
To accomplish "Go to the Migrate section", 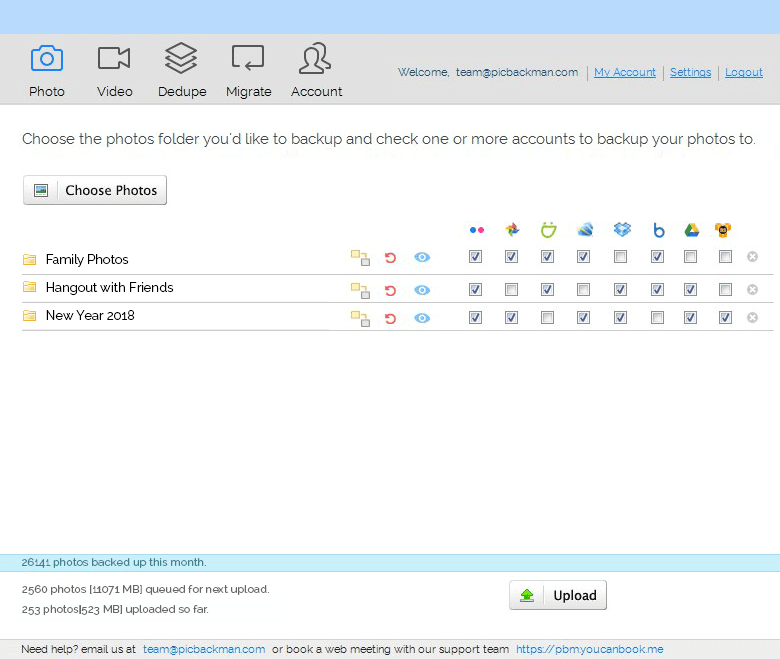I will point(248,71).
